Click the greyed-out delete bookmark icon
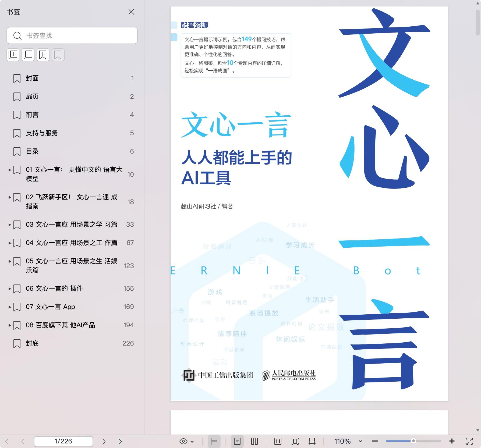Viewport: 481px width, 448px height. [x=58, y=55]
